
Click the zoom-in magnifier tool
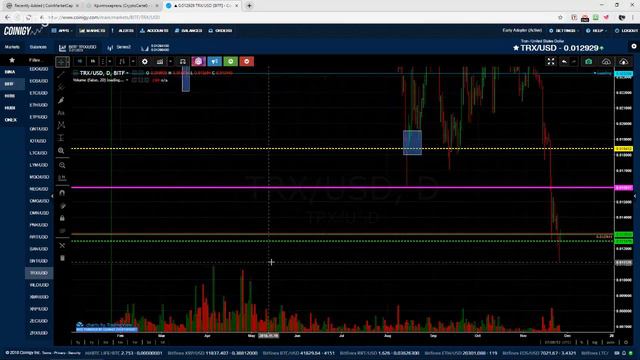pos(61,151)
